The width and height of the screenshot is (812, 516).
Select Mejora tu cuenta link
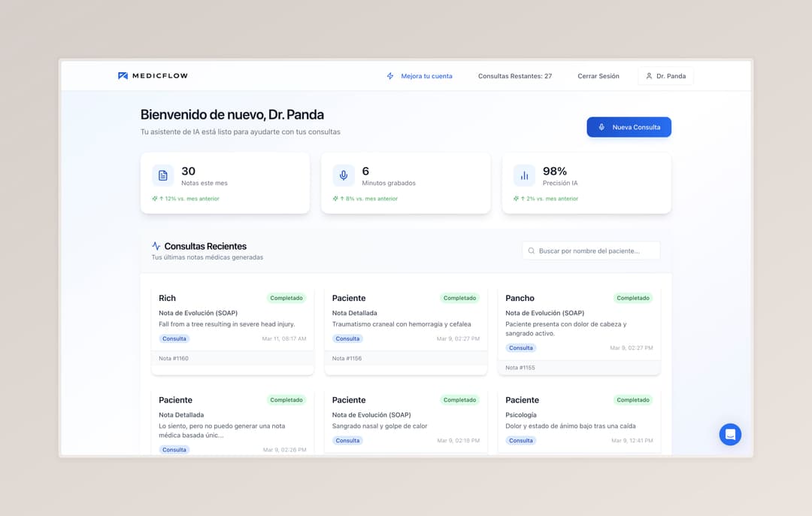coord(426,76)
